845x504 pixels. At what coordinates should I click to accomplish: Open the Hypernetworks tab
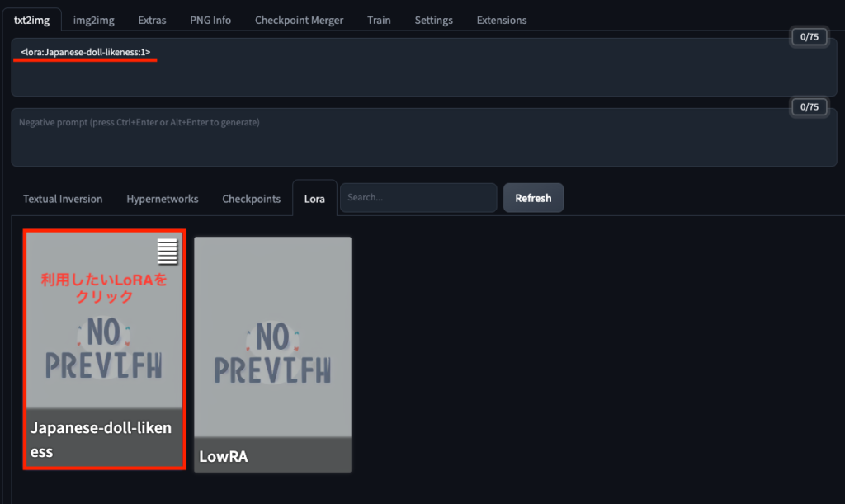[162, 198]
